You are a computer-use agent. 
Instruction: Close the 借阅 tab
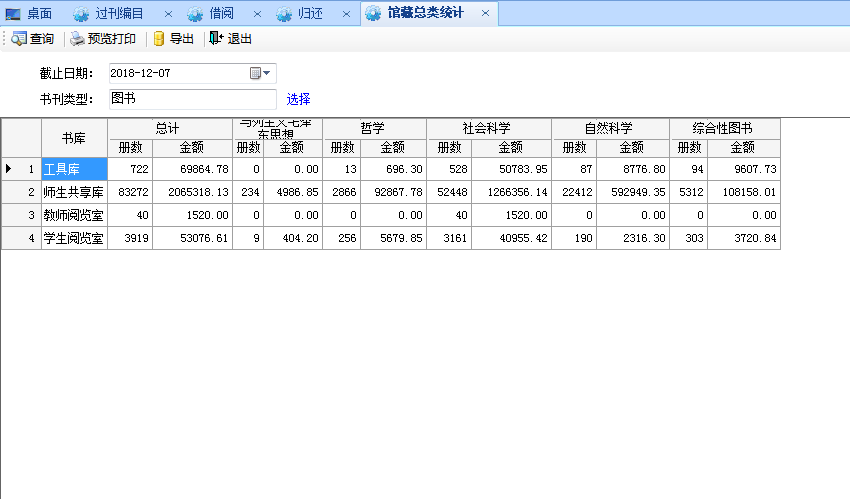(x=257, y=14)
